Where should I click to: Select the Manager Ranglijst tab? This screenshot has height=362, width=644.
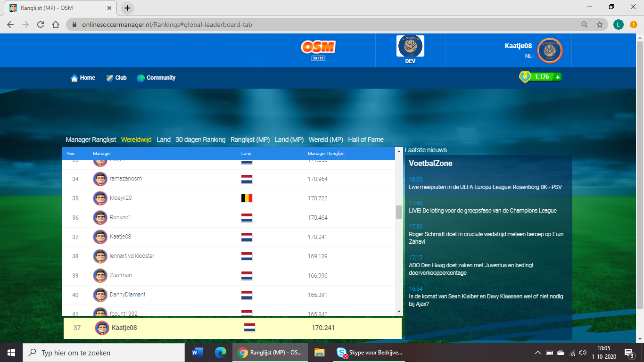tap(91, 140)
